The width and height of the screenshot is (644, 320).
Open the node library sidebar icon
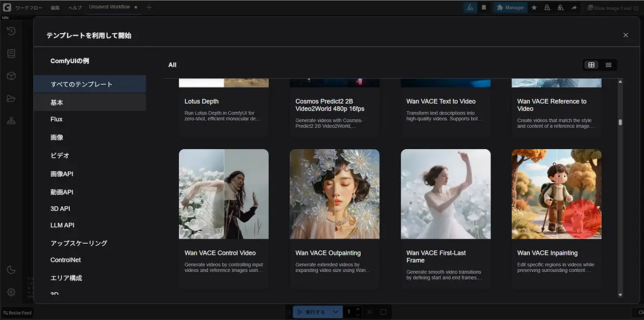11,54
